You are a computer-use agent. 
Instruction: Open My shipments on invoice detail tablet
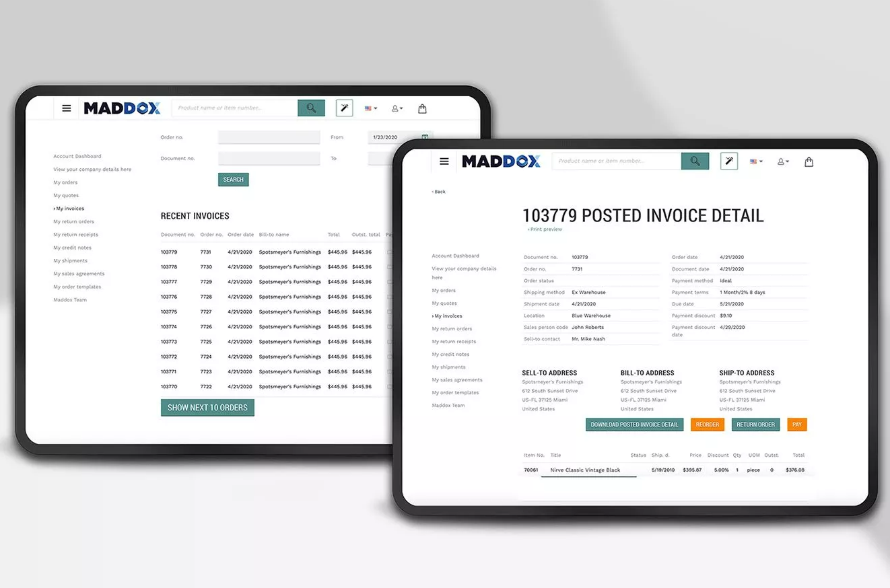(x=448, y=367)
